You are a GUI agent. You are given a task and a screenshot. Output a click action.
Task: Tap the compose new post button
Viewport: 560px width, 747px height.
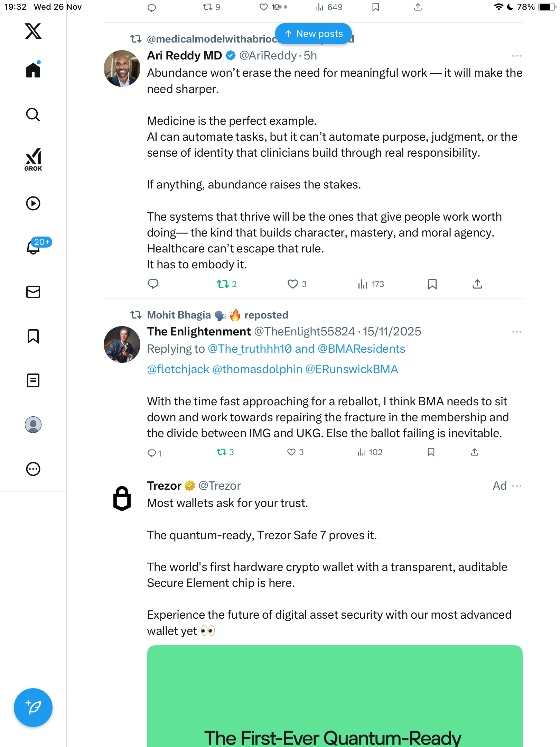point(33,707)
